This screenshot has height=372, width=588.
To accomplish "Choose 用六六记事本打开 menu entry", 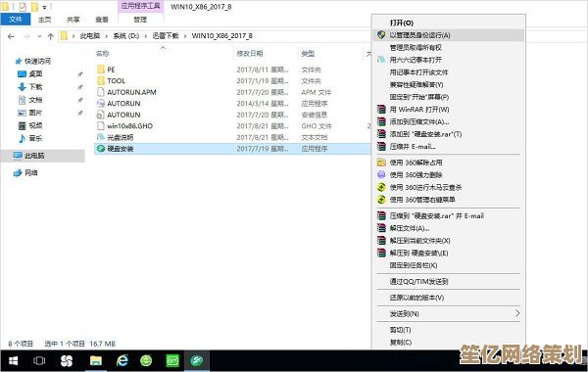I will (416, 60).
